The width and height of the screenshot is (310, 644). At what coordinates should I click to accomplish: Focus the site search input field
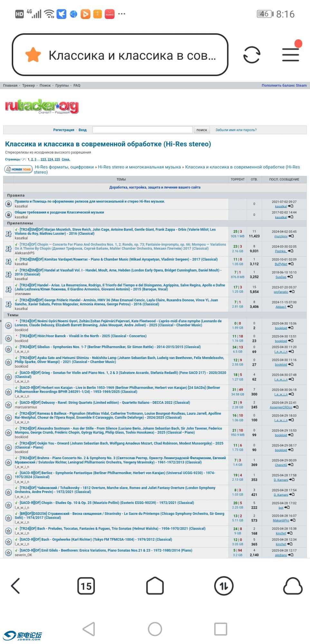click(143, 130)
